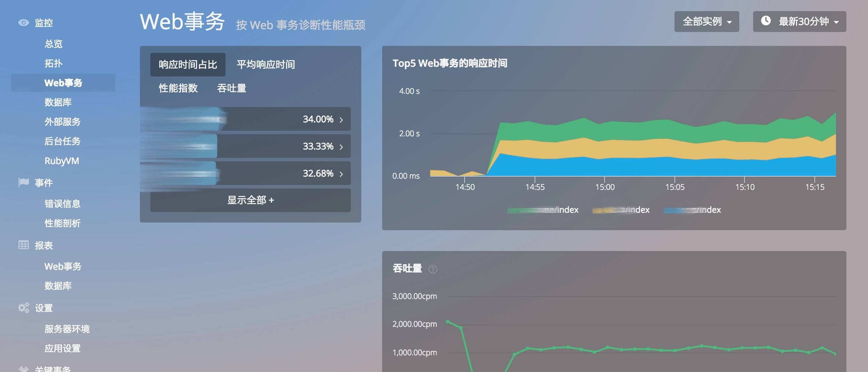Viewport: 868px width, 372px height.
Task: Click the clock icon in time range button
Action: pos(766,21)
